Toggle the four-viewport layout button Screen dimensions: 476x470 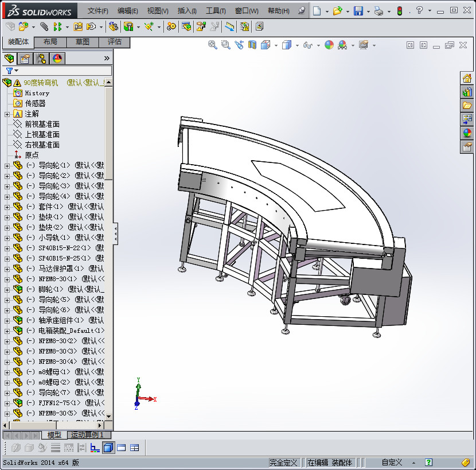134,448
